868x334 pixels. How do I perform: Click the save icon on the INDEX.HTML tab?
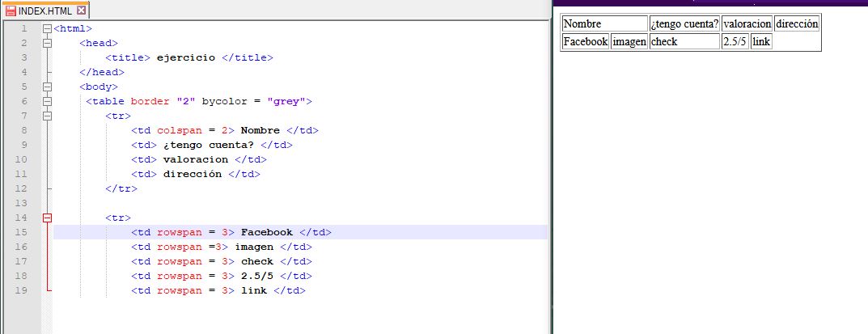(10, 11)
